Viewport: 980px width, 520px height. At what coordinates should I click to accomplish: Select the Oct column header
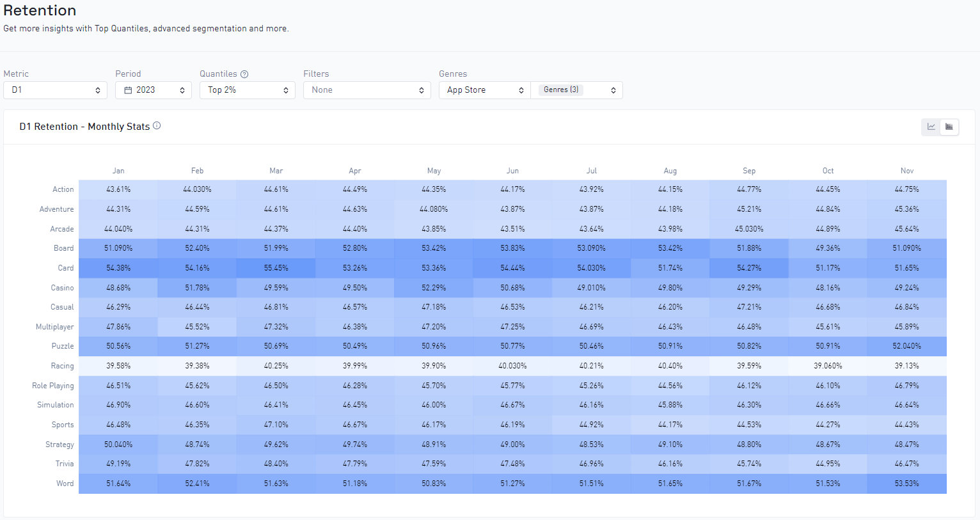[828, 171]
